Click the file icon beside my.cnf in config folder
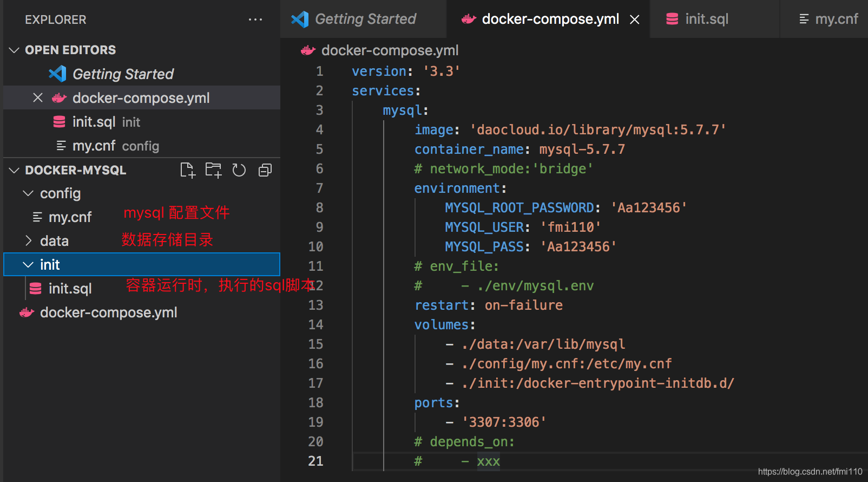This screenshot has height=482, width=868. coord(37,217)
